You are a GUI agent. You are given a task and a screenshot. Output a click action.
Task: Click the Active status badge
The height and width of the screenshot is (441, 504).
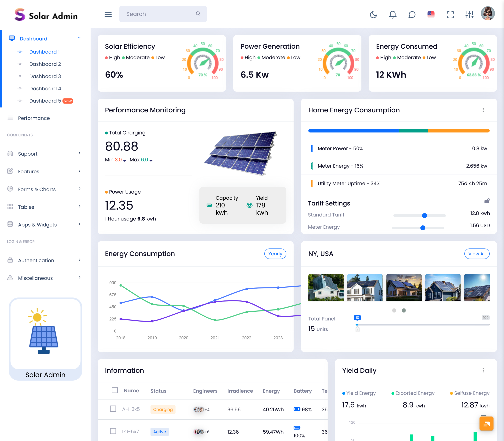coord(159,432)
